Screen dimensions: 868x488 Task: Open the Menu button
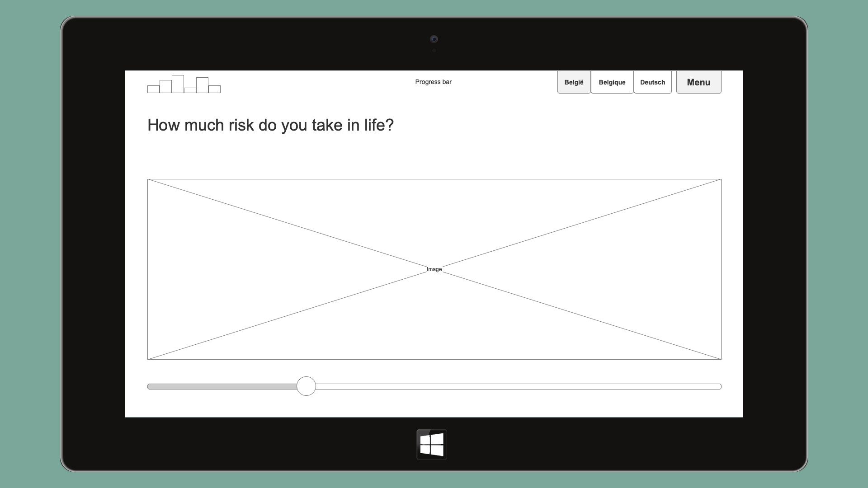698,82
